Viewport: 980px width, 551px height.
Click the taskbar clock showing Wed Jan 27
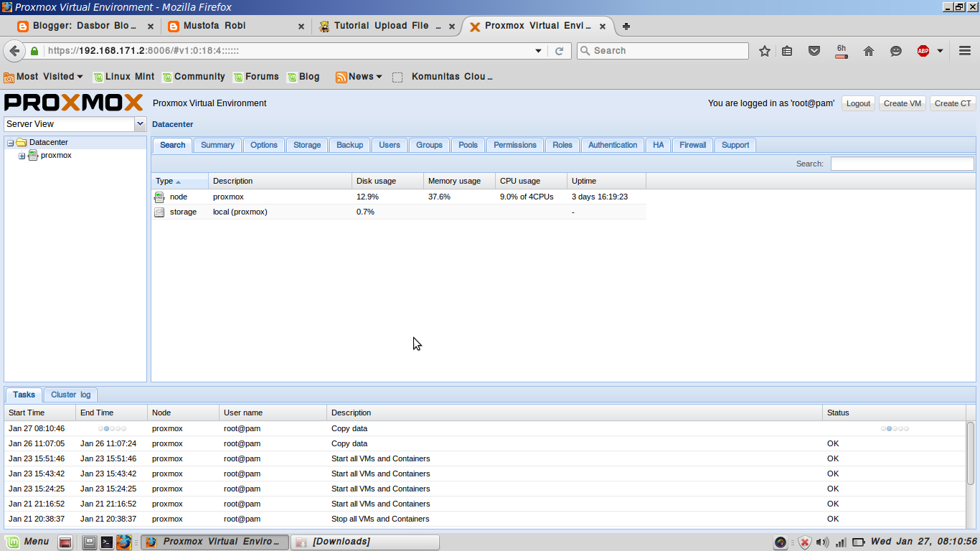[x=924, y=542]
